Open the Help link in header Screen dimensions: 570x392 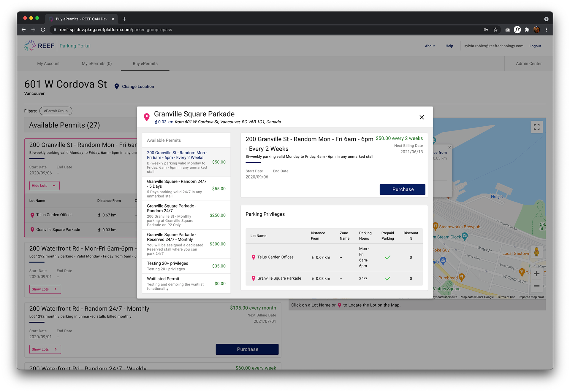coord(449,46)
